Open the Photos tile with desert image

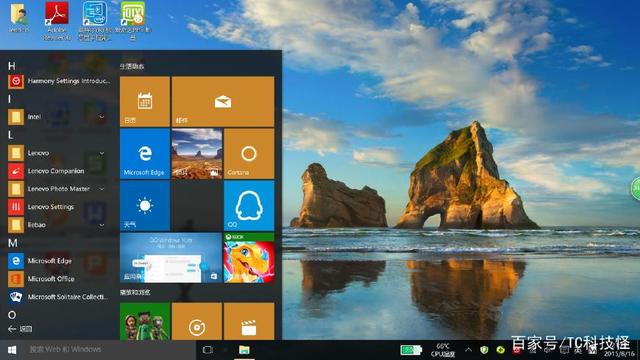pyautogui.click(x=197, y=153)
